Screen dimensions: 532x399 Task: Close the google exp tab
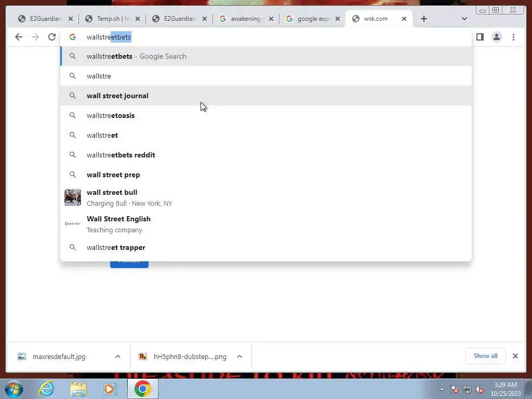coord(338,19)
